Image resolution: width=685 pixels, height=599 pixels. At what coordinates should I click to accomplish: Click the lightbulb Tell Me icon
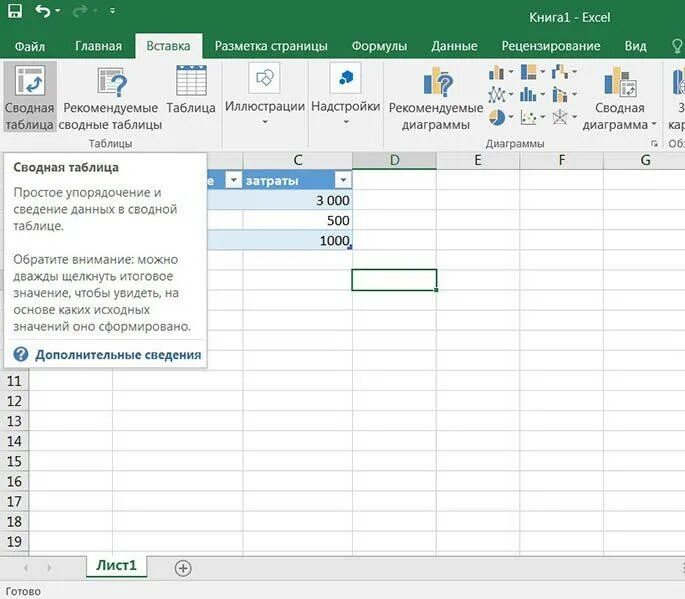click(x=677, y=46)
